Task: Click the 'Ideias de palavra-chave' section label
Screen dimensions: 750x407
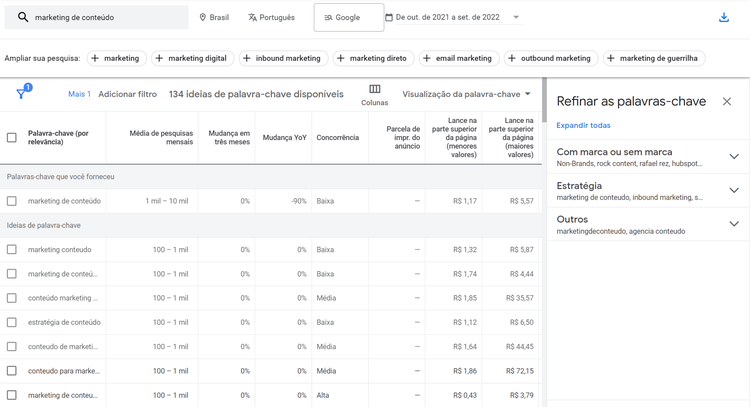Action: click(44, 225)
